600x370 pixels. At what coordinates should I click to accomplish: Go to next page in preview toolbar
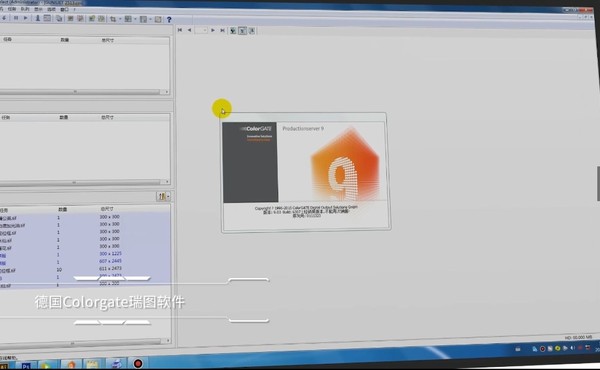213,30
